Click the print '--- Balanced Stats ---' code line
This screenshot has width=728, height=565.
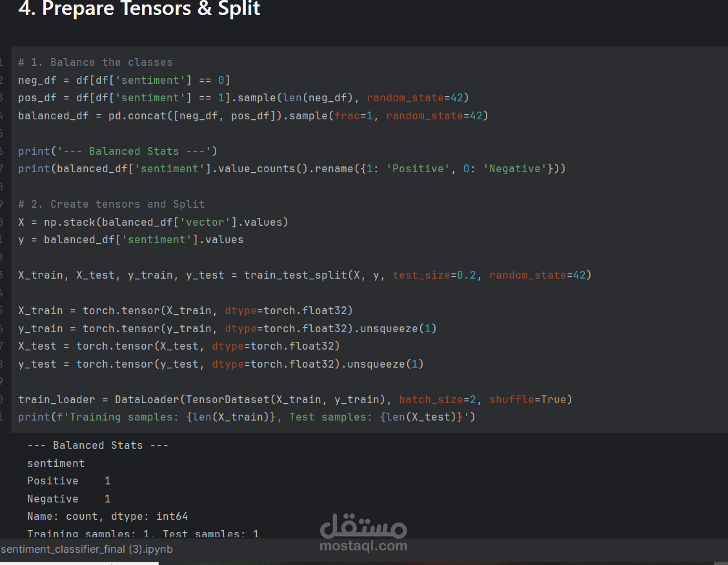click(x=117, y=151)
